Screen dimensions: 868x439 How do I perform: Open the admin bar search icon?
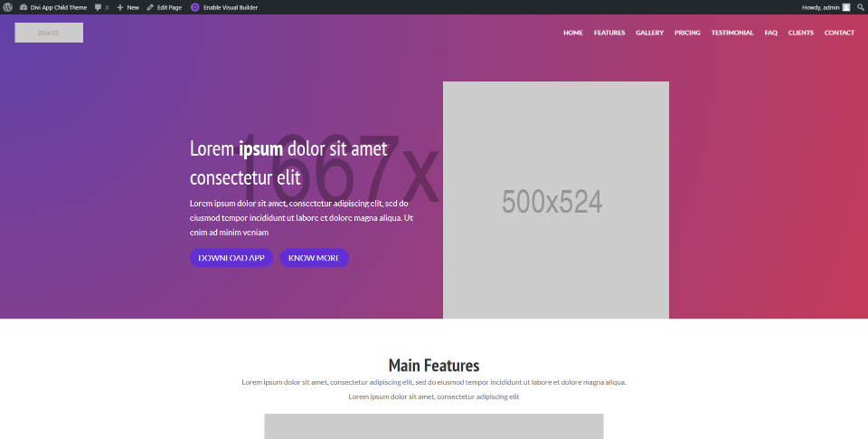point(860,7)
